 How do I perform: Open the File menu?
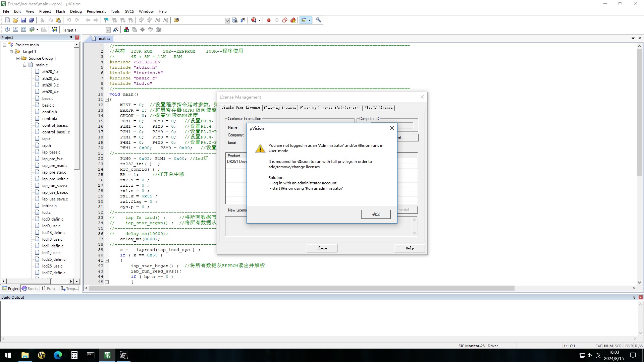[x=6, y=11]
